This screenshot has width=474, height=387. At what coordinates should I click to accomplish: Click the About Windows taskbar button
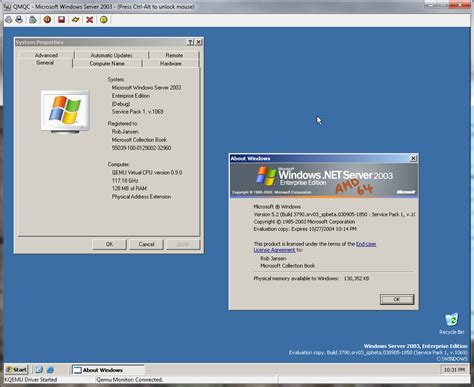pos(108,370)
